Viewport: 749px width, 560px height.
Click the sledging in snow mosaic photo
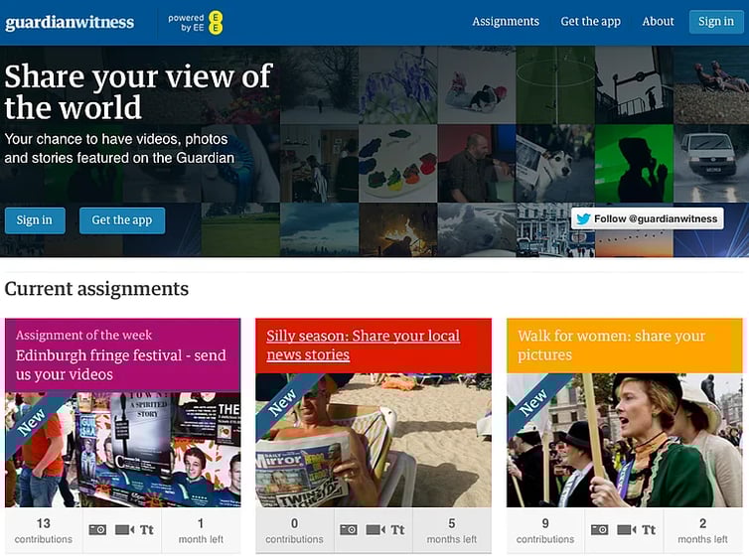[477, 85]
